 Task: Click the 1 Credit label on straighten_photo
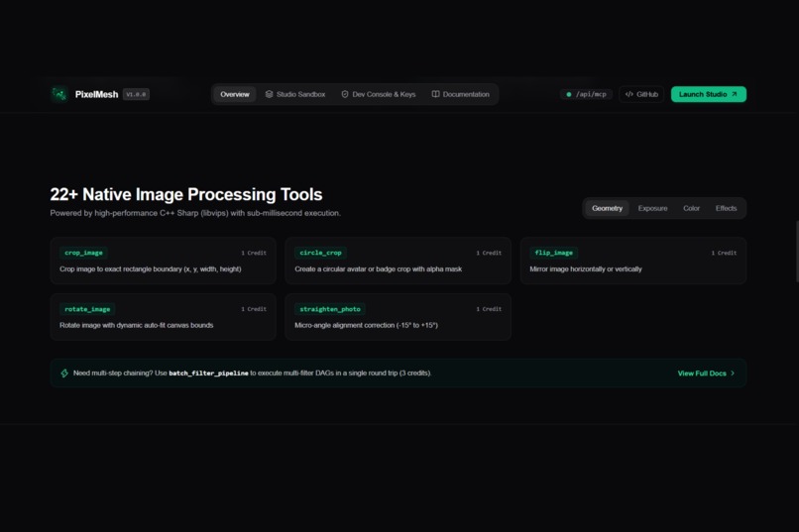tap(489, 309)
